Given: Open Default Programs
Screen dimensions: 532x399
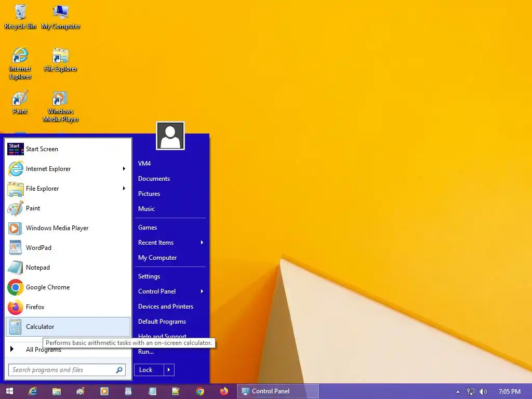Looking at the screenshot, I should pos(162,321).
